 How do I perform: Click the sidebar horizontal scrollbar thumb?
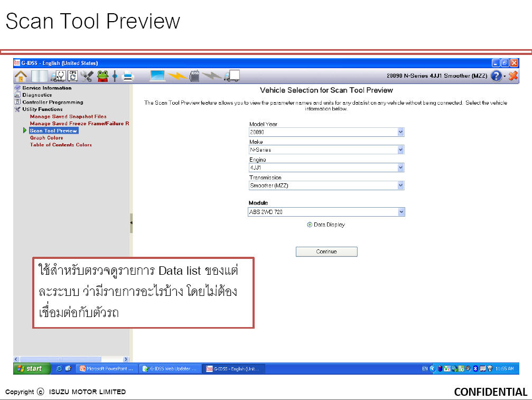pos(61,359)
